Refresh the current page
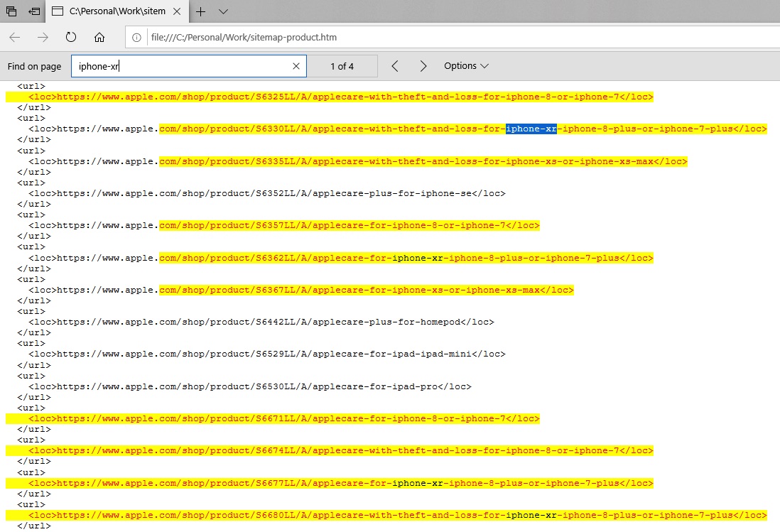 click(71, 38)
